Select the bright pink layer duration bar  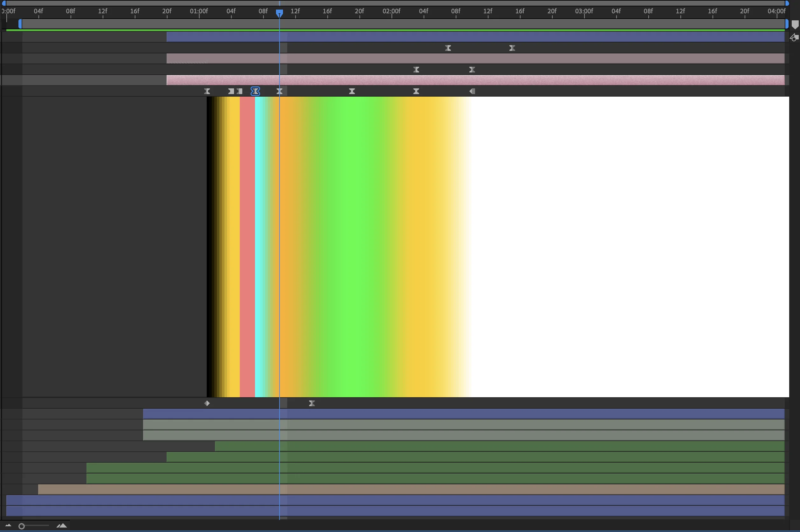[x=476, y=80]
